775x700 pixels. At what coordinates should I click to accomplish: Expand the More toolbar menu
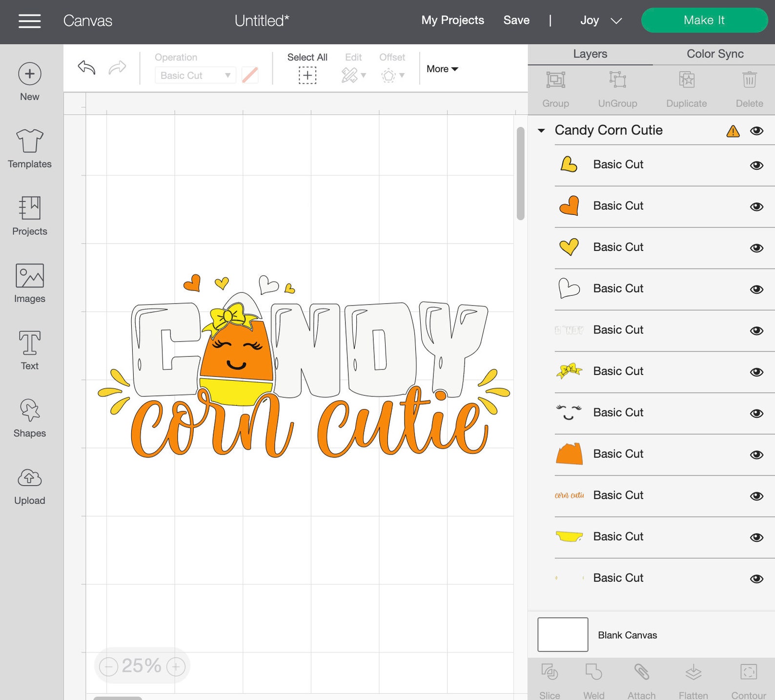[x=442, y=69]
